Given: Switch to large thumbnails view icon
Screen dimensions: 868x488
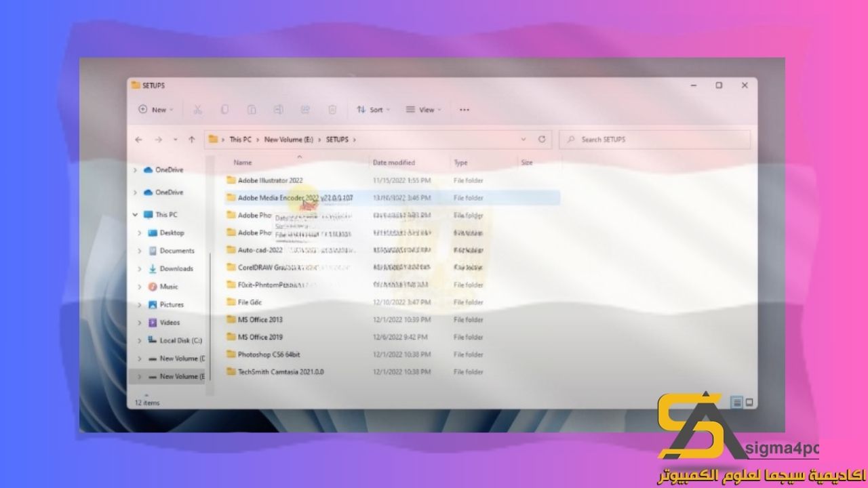Looking at the screenshot, I should (749, 402).
